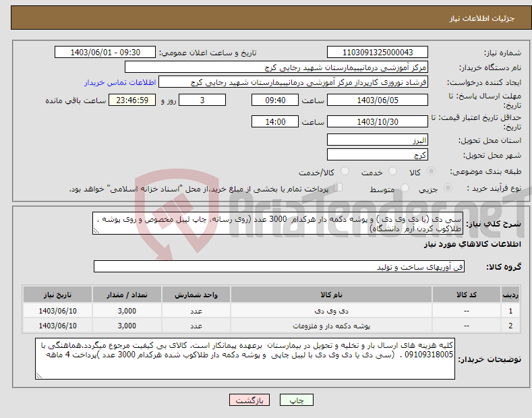Viewport: 532px width, 418px height.
Task: Click the کد کالا column header
Action: [467, 295]
